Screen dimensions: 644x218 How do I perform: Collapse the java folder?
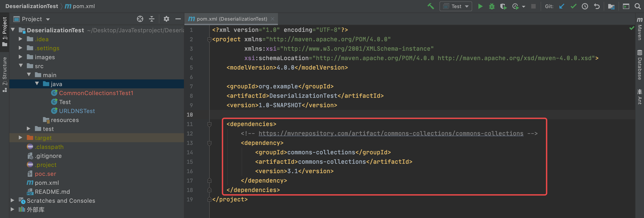point(37,84)
